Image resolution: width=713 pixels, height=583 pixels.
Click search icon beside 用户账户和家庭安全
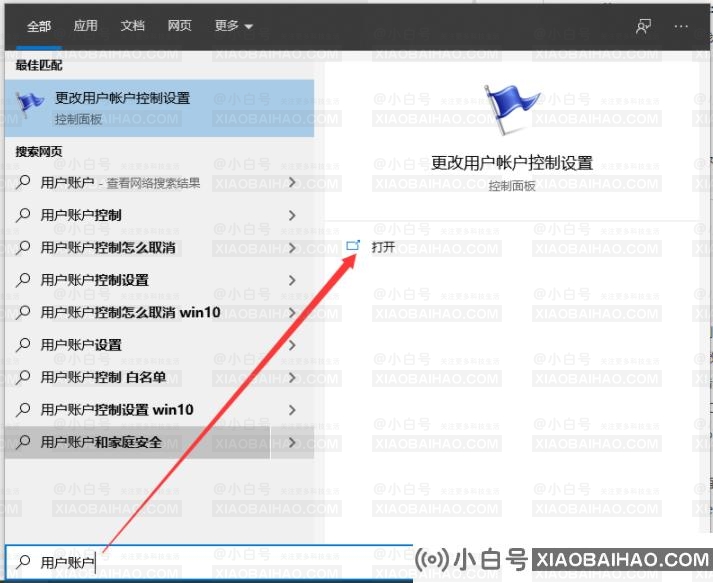pos(23,442)
